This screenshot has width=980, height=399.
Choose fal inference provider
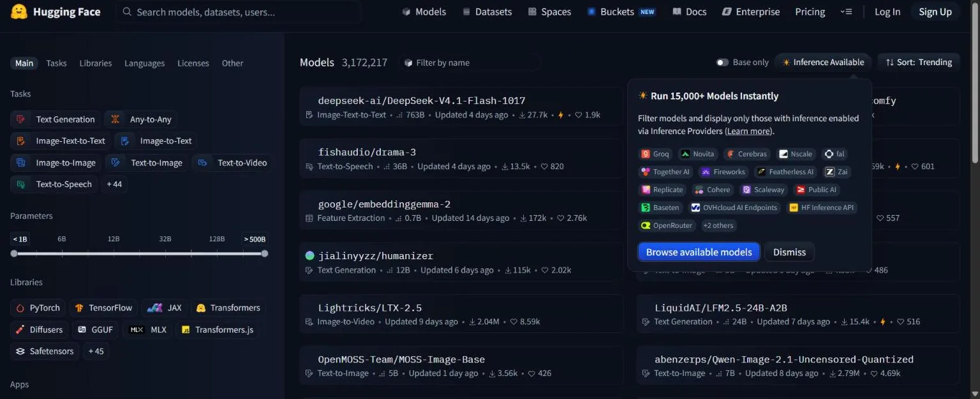pos(835,154)
